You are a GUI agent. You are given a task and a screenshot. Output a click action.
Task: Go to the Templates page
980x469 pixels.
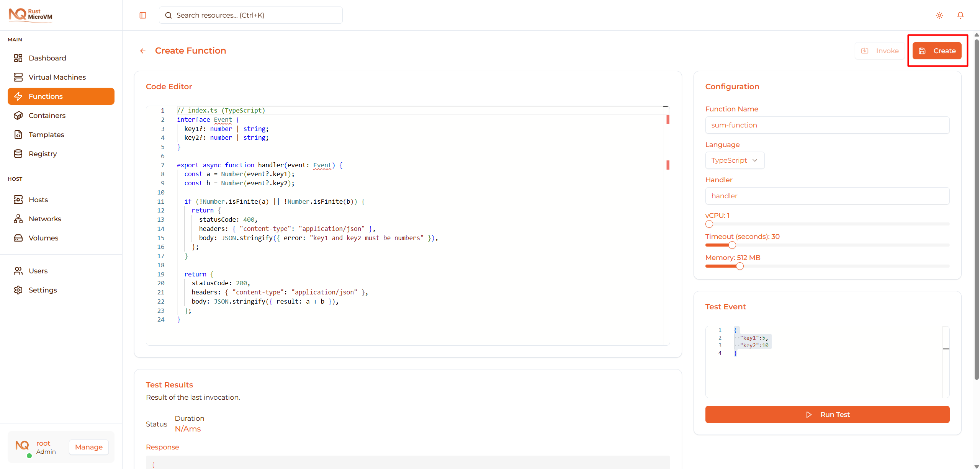tap(46, 134)
